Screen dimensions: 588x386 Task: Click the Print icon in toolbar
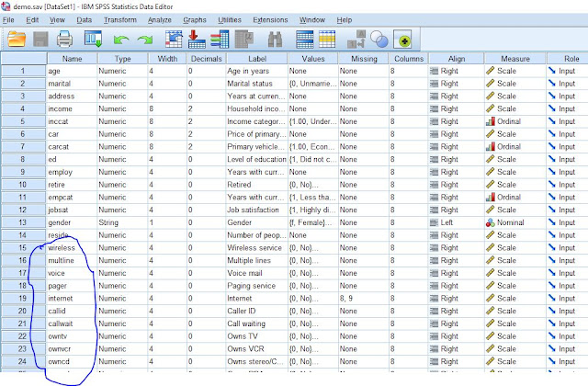64,39
